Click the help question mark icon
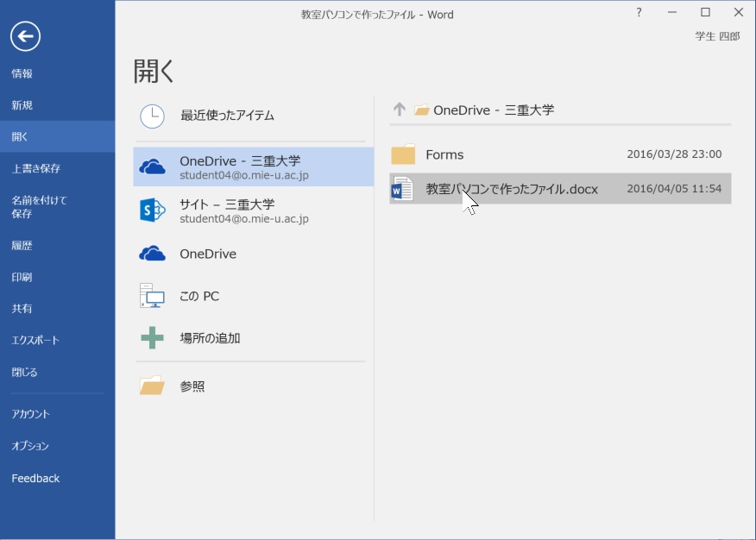 pos(639,13)
